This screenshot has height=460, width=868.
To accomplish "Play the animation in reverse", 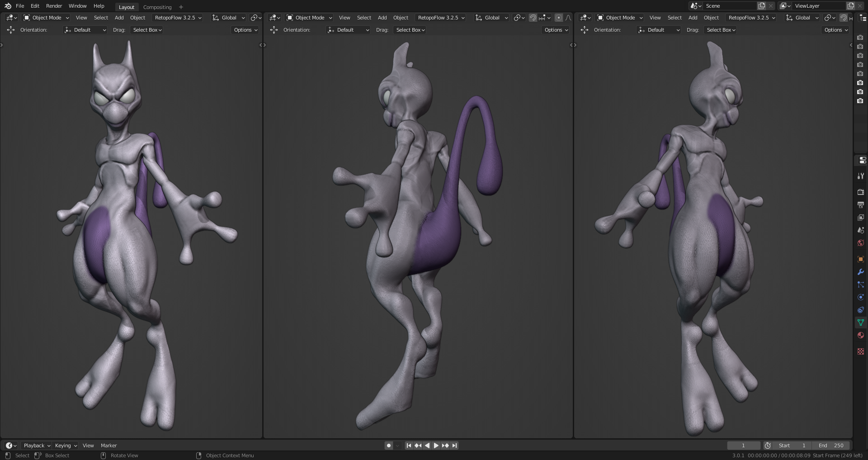I will pos(427,446).
